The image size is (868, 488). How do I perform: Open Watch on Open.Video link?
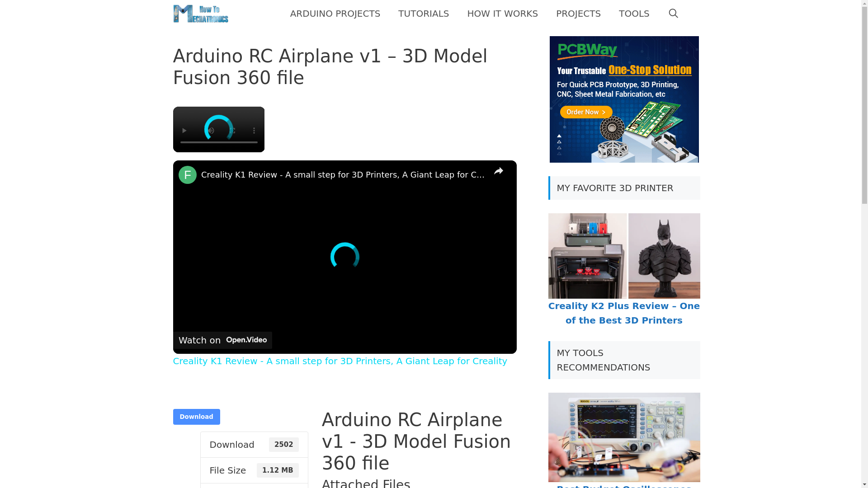pyautogui.click(x=222, y=340)
